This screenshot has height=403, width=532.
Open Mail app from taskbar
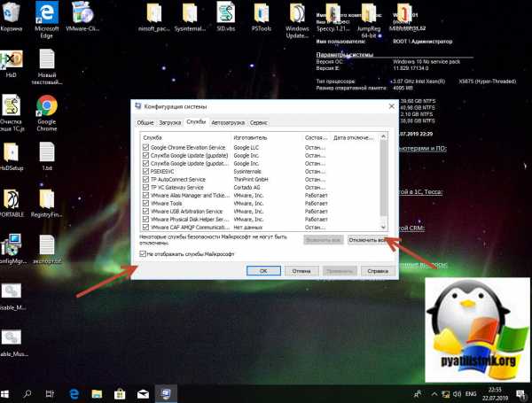click(143, 394)
